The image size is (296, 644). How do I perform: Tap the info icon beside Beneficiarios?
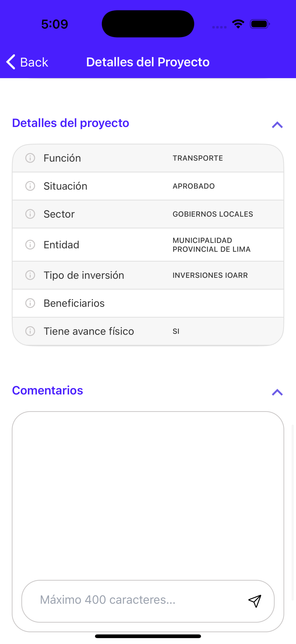tap(30, 303)
